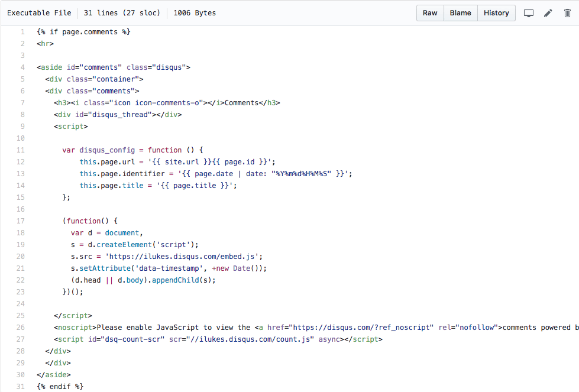
Task: Click the '31 lines (27 sloc)' info
Action: (122, 13)
